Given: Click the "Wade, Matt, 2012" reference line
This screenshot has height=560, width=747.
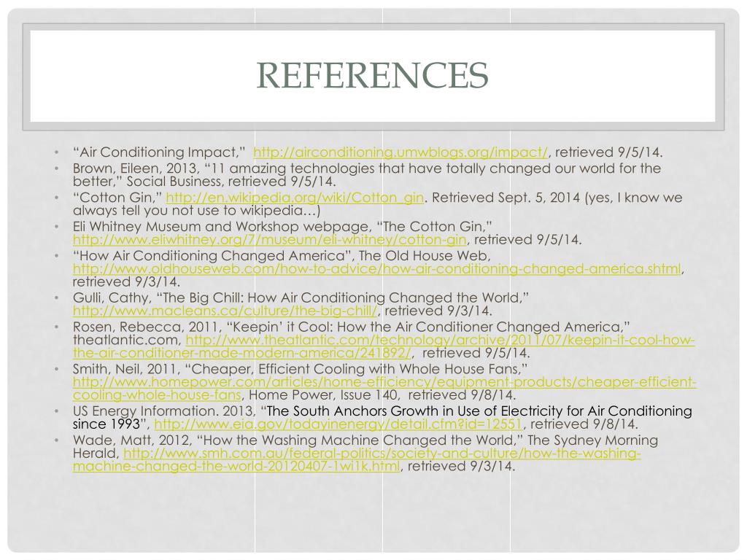Looking at the screenshot, I should 365,440.
